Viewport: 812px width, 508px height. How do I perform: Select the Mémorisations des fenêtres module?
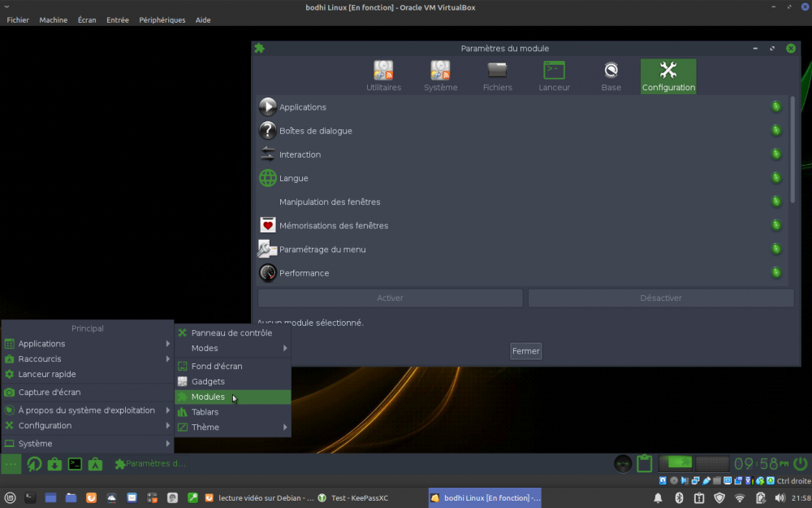click(334, 225)
